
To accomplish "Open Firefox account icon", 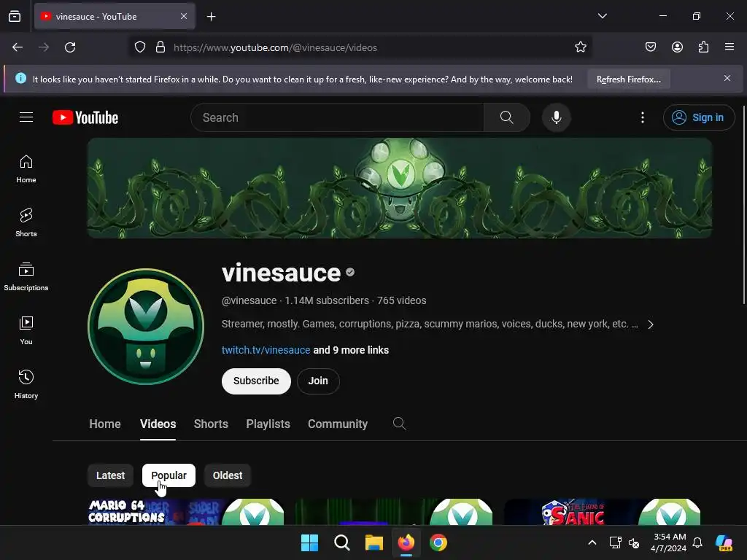I will (677, 47).
